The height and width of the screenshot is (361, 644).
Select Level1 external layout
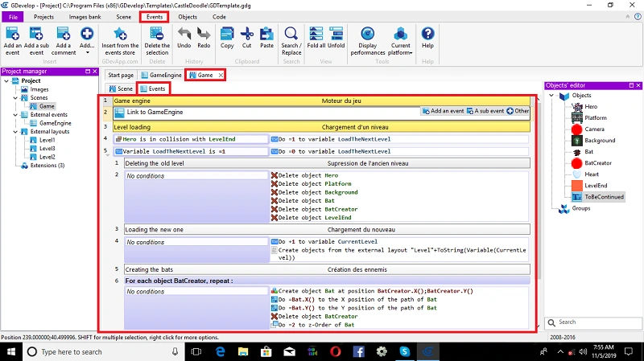coord(47,140)
